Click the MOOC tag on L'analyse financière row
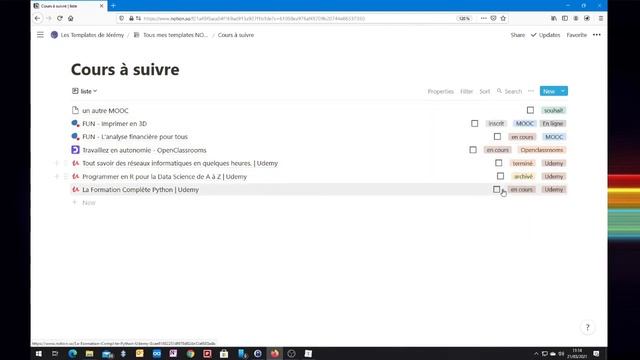The height and width of the screenshot is (360, 640). (554, 137)
